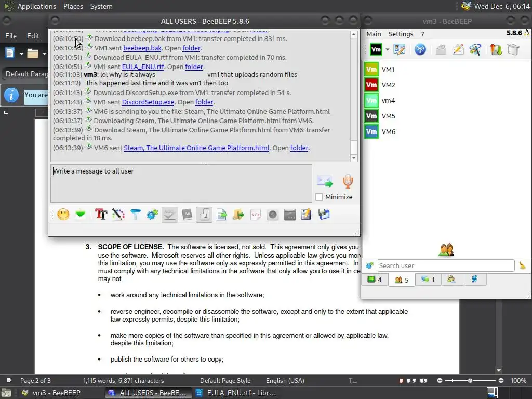
Task: Click the envelope with pencil write message icon
Action: click(x=458, y=49)
